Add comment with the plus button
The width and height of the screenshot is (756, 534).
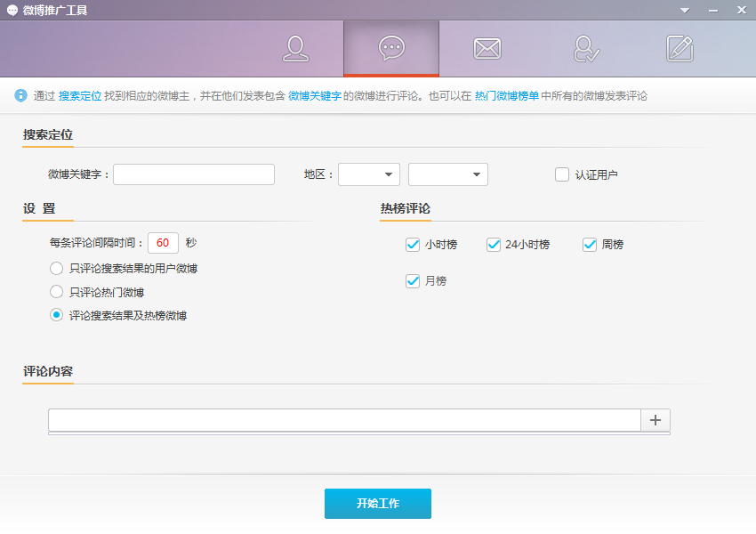tap(655, 420)
